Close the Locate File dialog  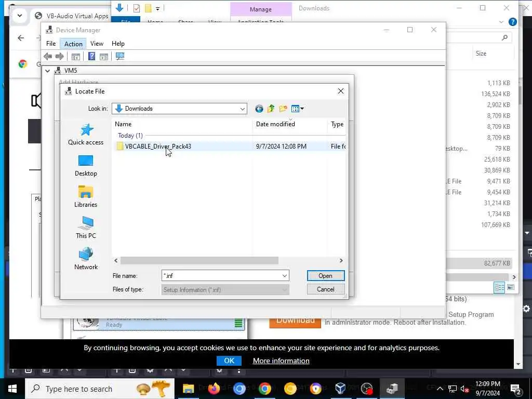point(341,91)
